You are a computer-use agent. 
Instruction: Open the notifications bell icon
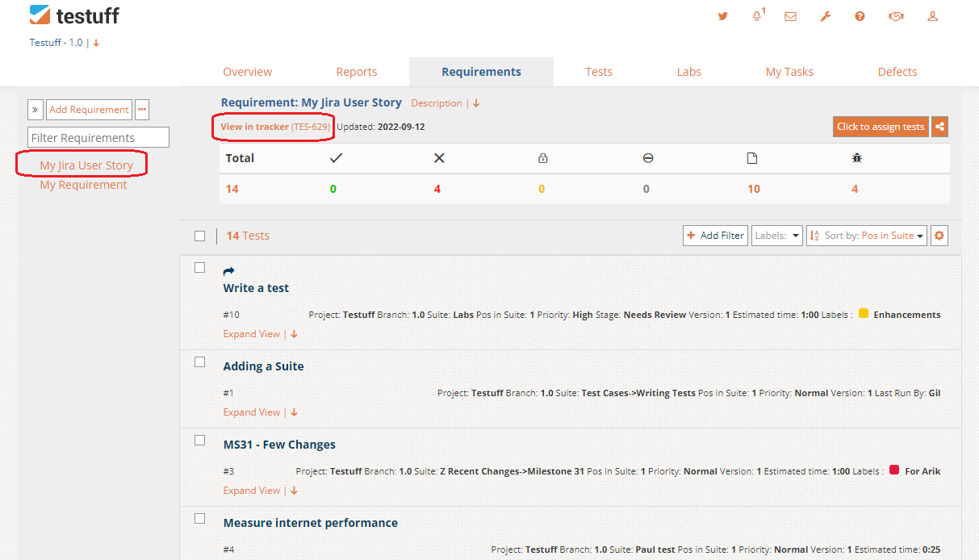(x=757, y=16)
